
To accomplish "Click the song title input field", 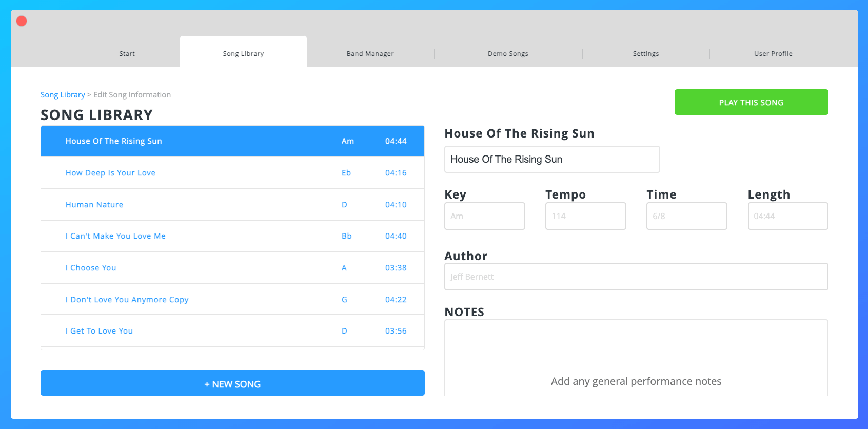I will [x=551, y=160].
